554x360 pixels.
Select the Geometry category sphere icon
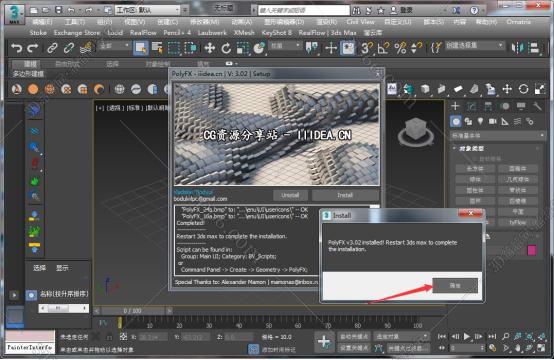pos(456,122)
